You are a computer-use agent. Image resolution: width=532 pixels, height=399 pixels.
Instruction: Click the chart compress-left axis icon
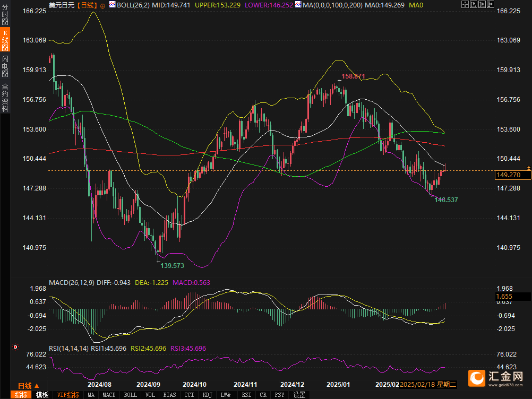point(474,4)
